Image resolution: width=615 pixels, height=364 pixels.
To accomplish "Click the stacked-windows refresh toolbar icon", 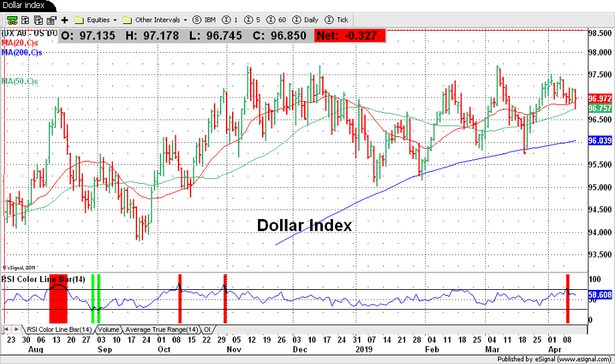I will pyautogui.click(x=39, y=20).
